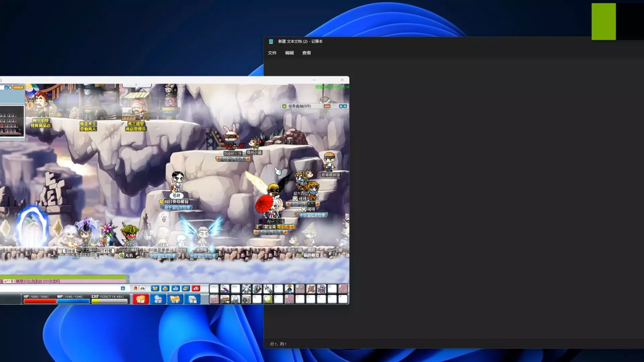Expand the chat log with upper handle

click(128, 277)
